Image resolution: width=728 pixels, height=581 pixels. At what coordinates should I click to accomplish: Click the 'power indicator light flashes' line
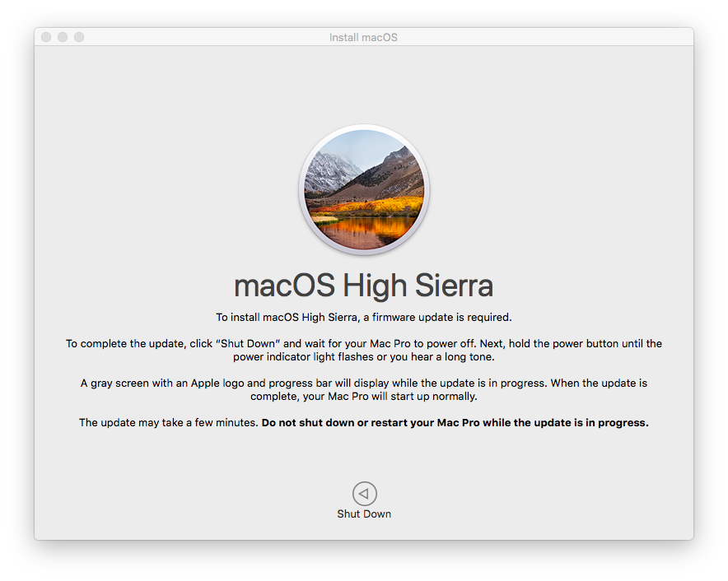(x=364, y=357)
